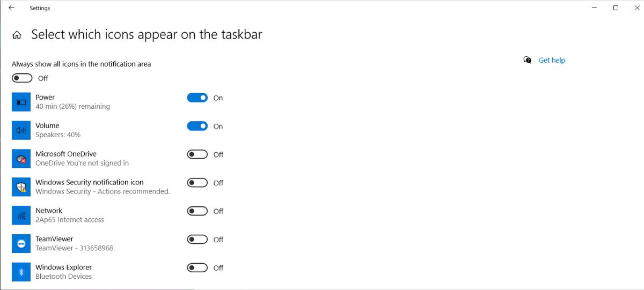Turn on Windows Explorer Bluetooth toggle
Viewport: 644px width, 290px height.
(x=197, y=268)
